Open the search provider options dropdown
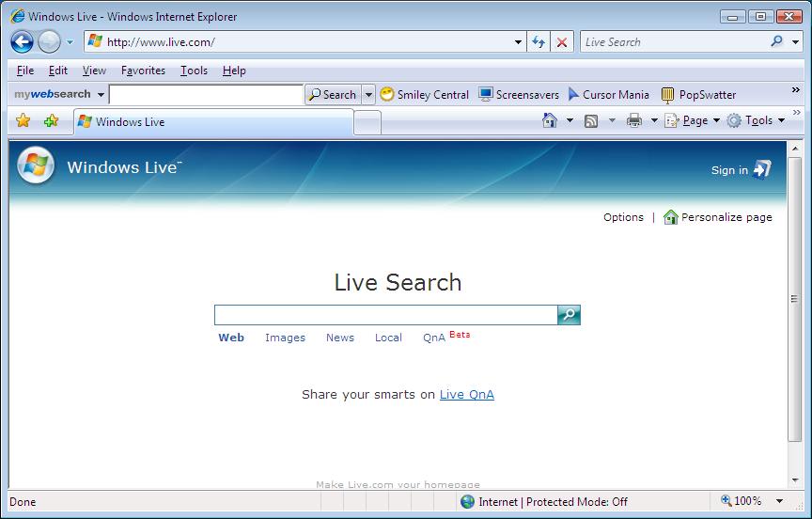Viewport: 812px width, 519px height. pyautogui.click(x=796, y=42)
